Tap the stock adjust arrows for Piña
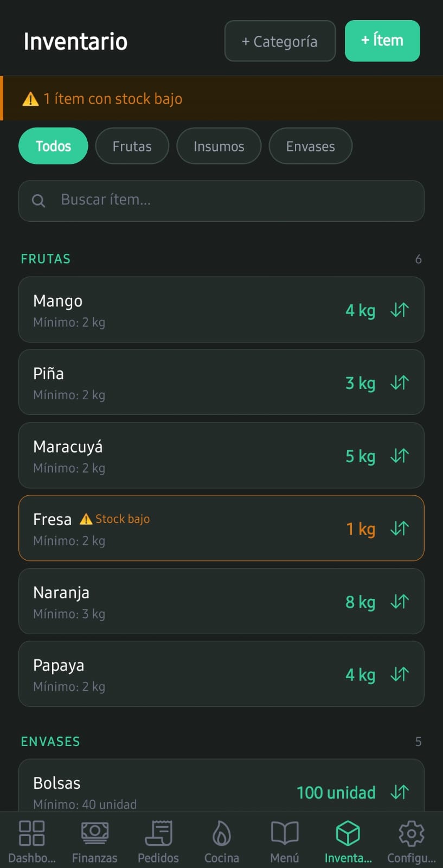The width and height of the screenshot is (443, 868). click(400, 382)
